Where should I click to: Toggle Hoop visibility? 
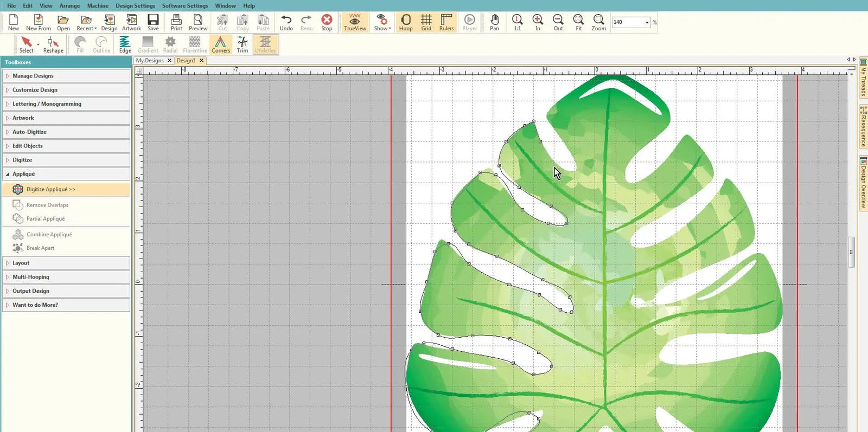tap(406, 22)
